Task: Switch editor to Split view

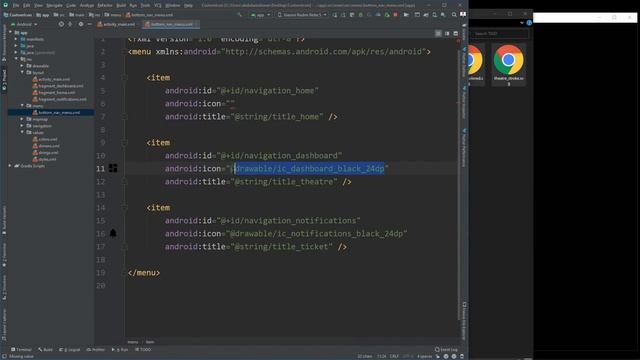Action: (447, 33)
